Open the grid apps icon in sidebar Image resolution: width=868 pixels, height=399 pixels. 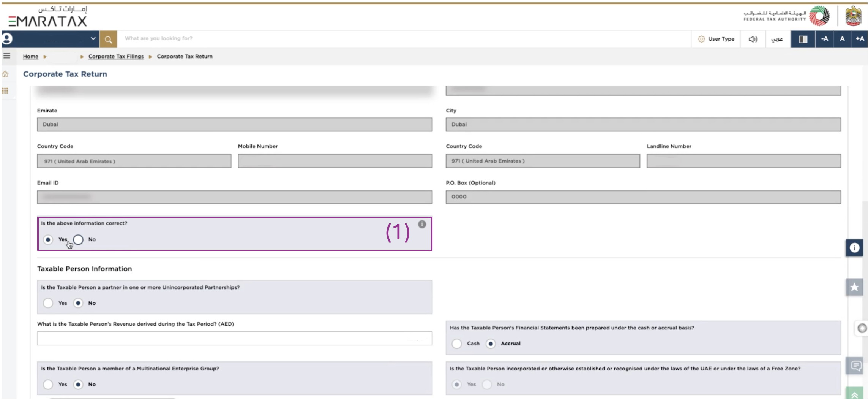pos(5,91)
